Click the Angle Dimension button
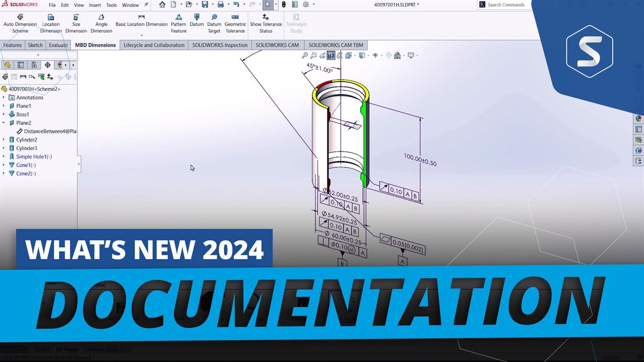 [x=101, y=23]
